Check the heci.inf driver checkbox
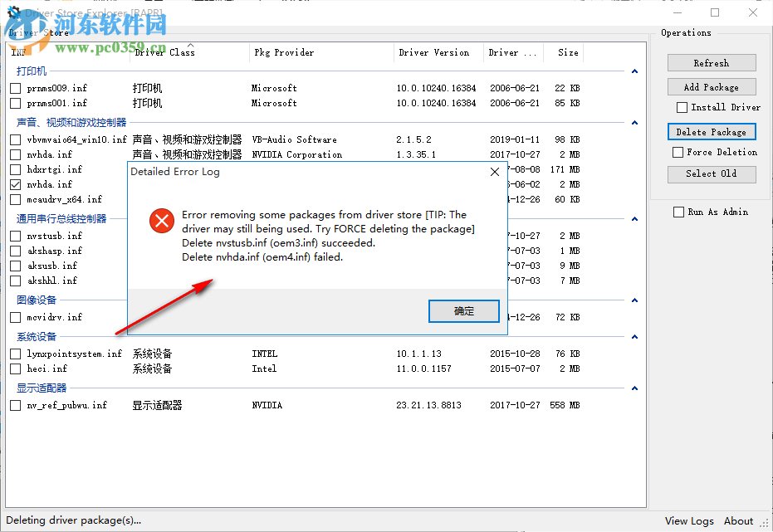The height and width of the screenshot is (532, 773). (x=14, y=368)
